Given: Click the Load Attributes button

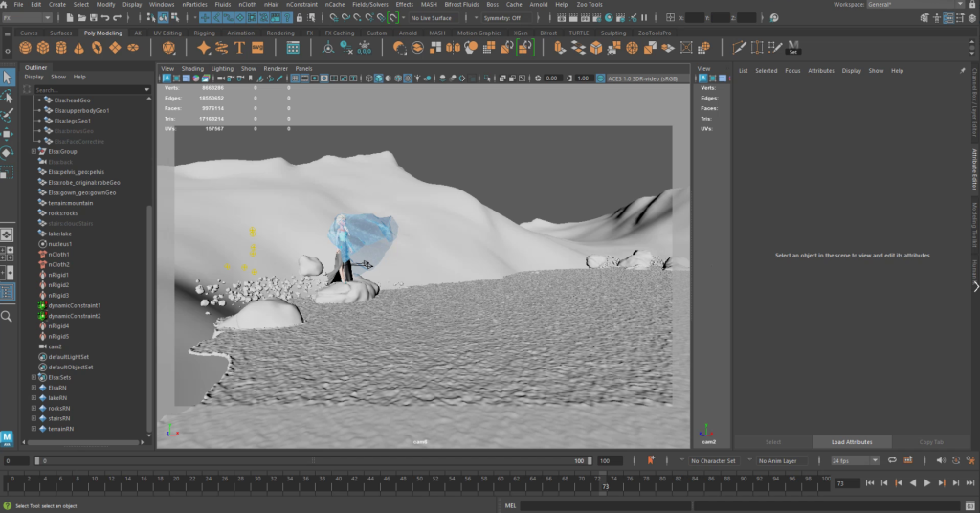Looking at the screenshot, I should pyautogui.click(x=851, y=442).
